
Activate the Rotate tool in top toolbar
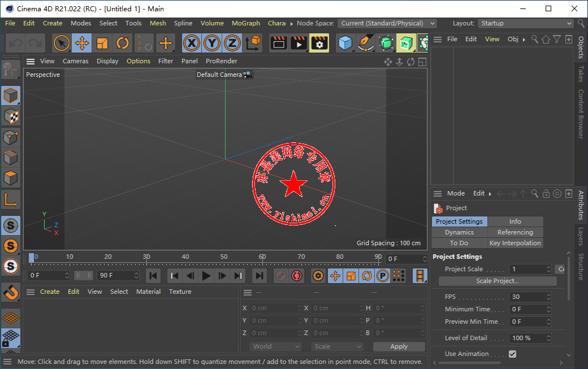[x=122, y=43]
